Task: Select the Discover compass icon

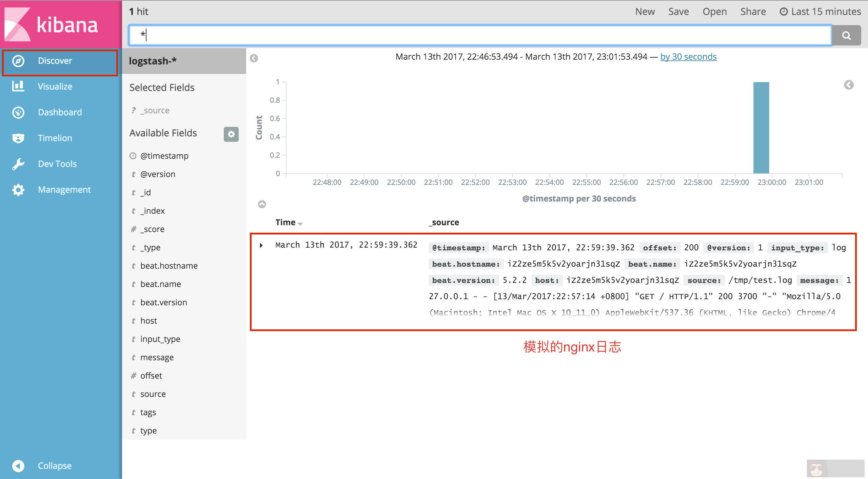Action: click(x=18, y=61)
